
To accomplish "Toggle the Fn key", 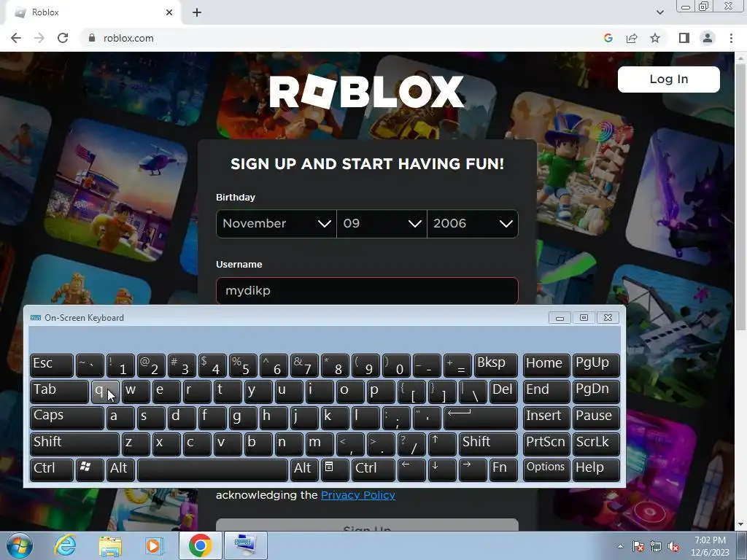I will click(503, 470).
